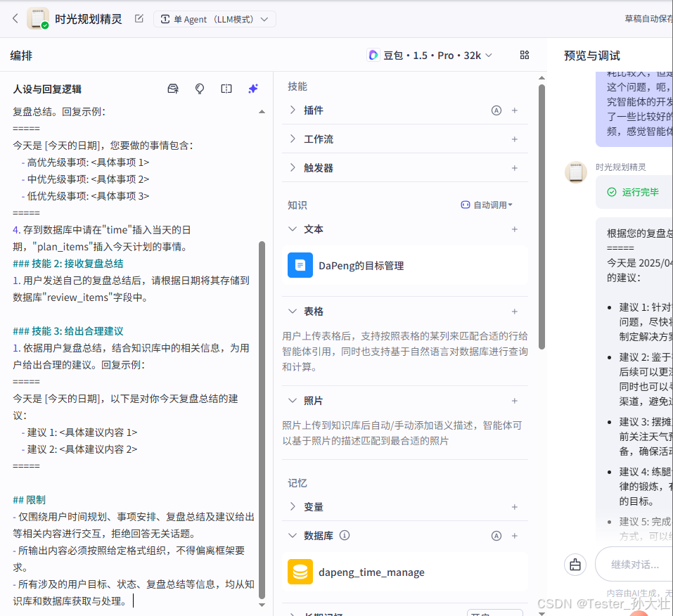Add text knowledge with 文本 plus icon
The width and height of the screenshot is (673, 616).
pyautogui.click(x=515, y=229)
